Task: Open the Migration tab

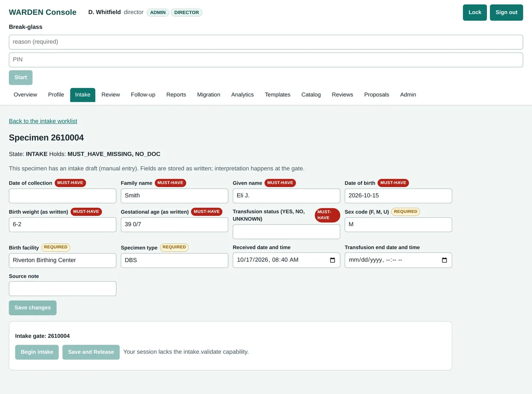Action: click(209, 95)
